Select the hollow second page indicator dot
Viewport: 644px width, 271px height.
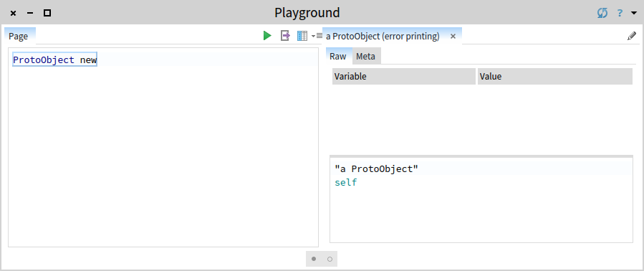330,259
